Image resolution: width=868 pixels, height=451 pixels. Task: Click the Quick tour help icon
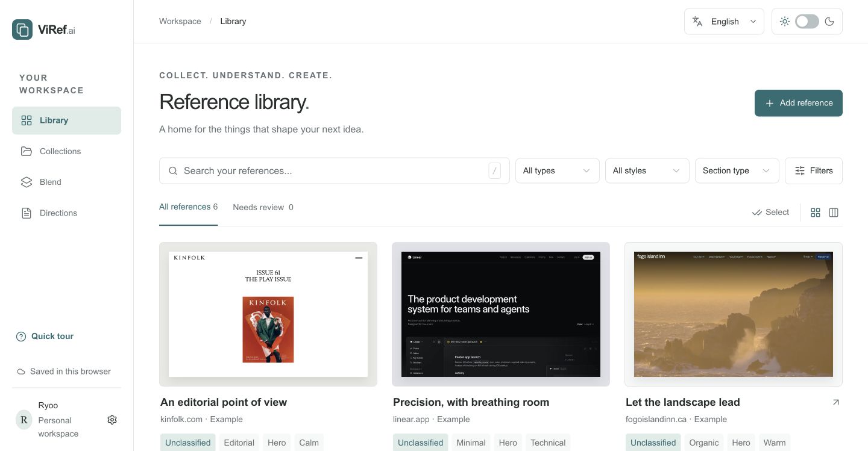point(21,337)
